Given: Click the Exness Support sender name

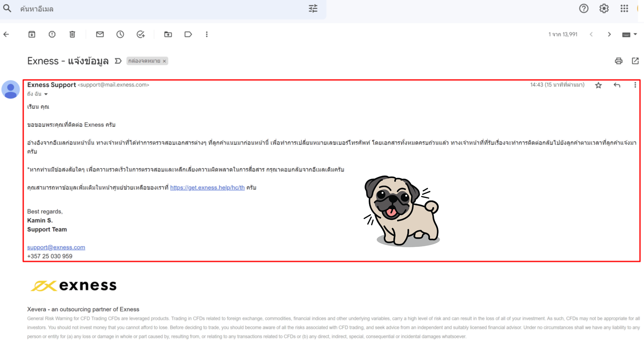Looking at the screenshot, I should coord(52,85).
